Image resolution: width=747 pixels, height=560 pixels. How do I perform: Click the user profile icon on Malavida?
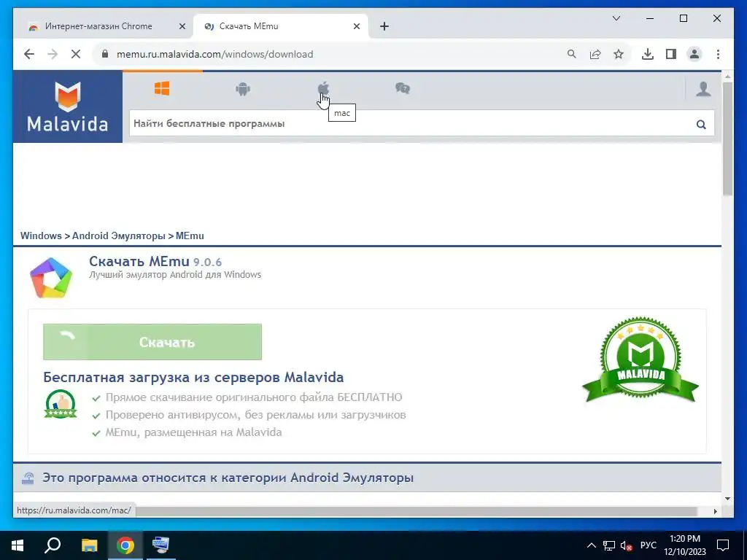pos(703,89)
